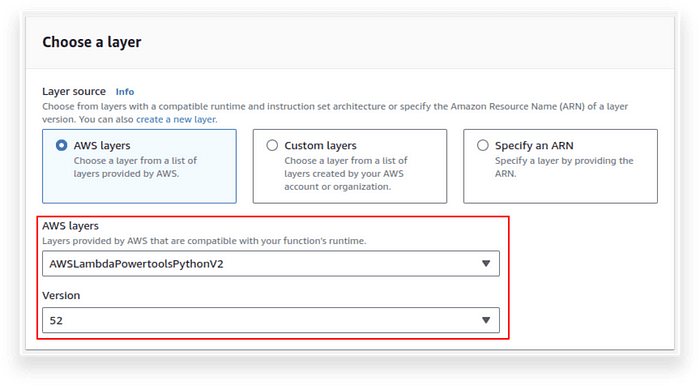This screenshot has width=700, height=386.
Task: Click 'layers provided by AWS' card description
Action: (135, 167)
